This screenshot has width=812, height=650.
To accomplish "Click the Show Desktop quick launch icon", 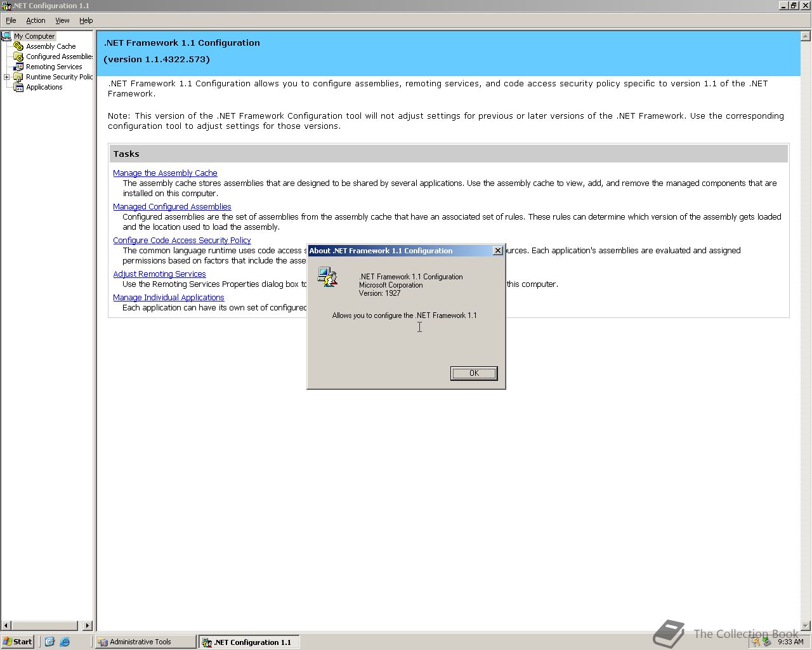I will 50,642.
